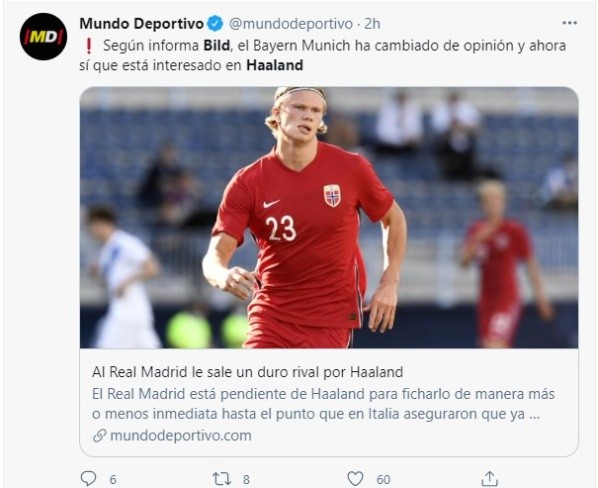Like the tweet with the heart icon
This screenshot has width=598, height=488.
(355, 478)
